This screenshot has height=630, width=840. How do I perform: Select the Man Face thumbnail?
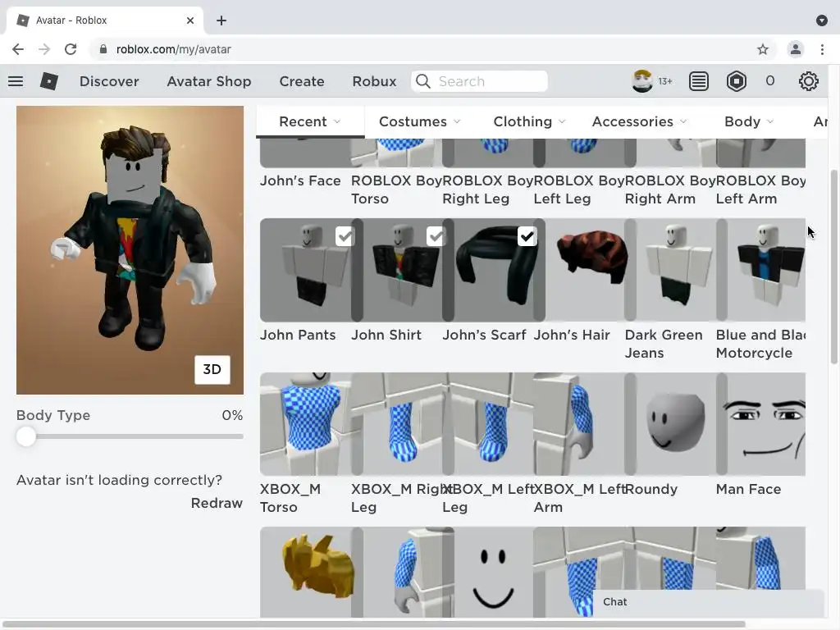760,424
